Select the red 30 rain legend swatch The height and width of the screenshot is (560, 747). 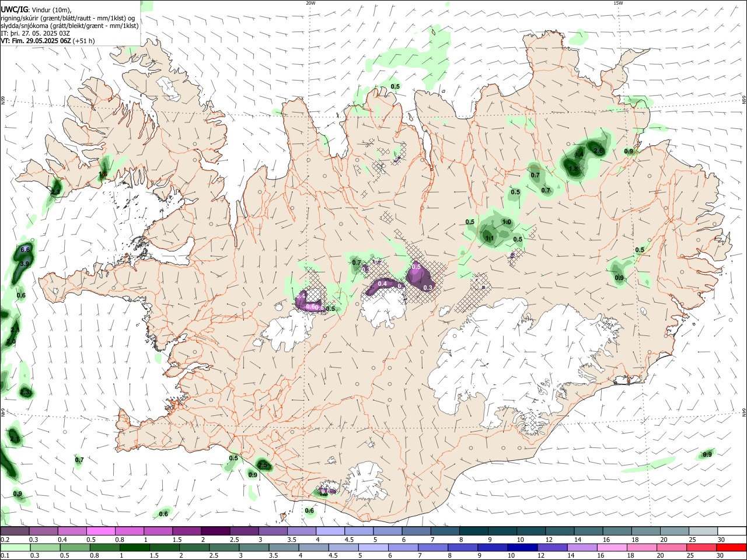pyautogui.click(x=731, y=548)
